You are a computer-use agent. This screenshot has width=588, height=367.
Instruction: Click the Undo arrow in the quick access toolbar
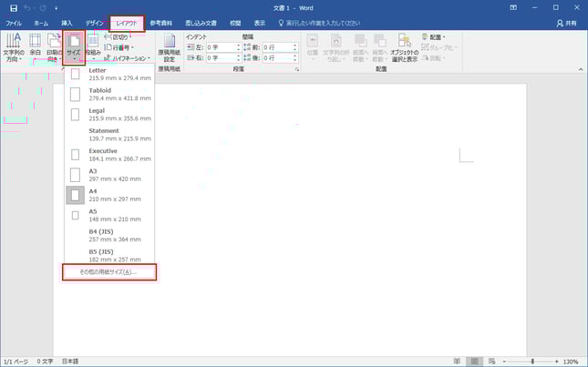27,8
